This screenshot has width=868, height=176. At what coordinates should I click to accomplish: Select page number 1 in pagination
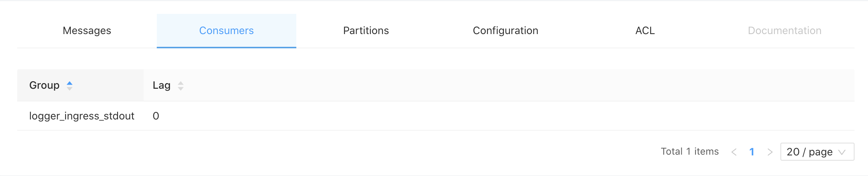[x=752, y=152]
